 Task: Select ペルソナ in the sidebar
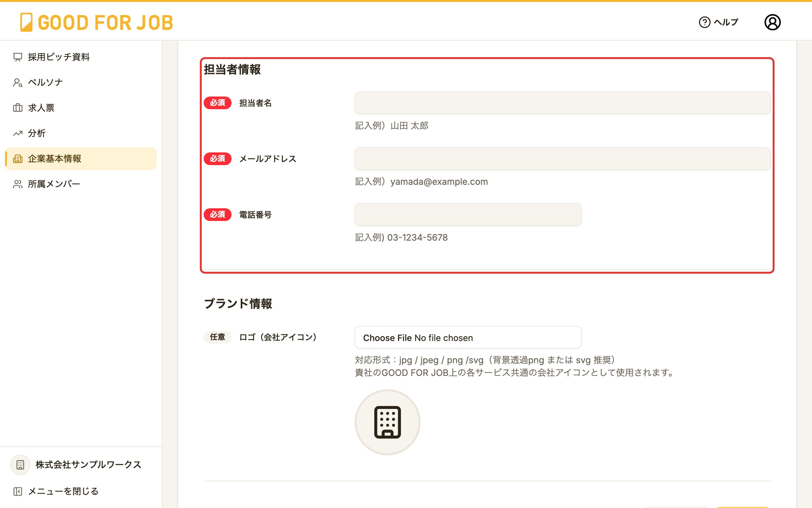81,82
